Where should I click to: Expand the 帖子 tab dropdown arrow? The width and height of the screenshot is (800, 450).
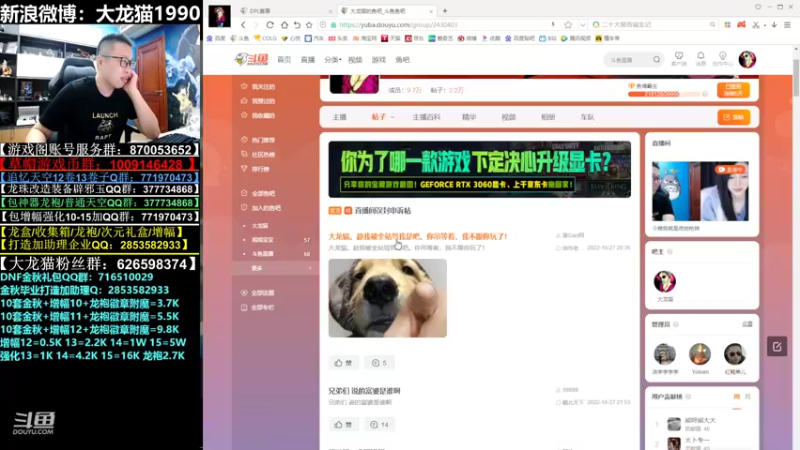(x=392, y=117)
